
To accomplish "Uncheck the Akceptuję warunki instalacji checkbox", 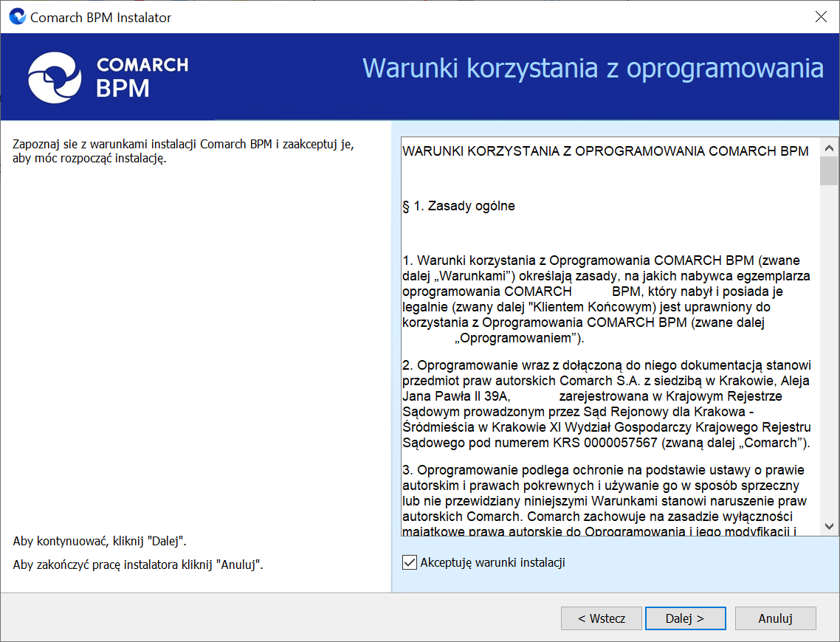I will coord(409,562).
